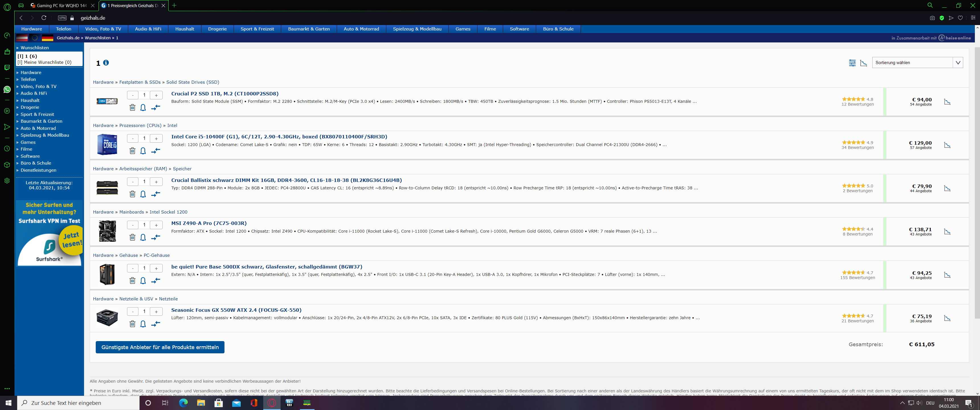The width and height of the screenshot is (980, 410).
Task: Open price history chart for Seasonic Focus GX
Action: tap(947, 318)
